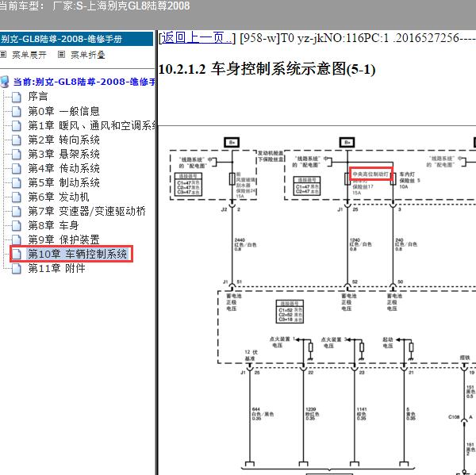The image size is (476, 475).
Task: Click the 当前车型 title bar text
Action: pos(94,6)
